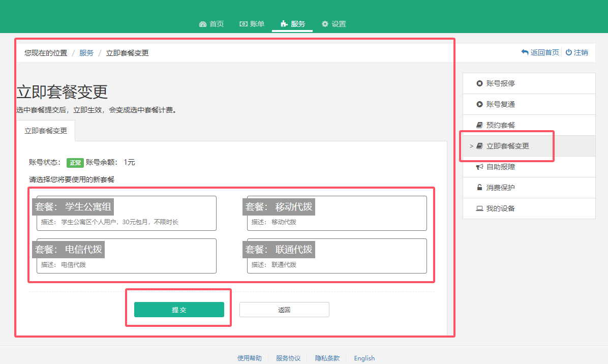
Task: Open the 服务 tab in top navigation
Action: [292, 24]
